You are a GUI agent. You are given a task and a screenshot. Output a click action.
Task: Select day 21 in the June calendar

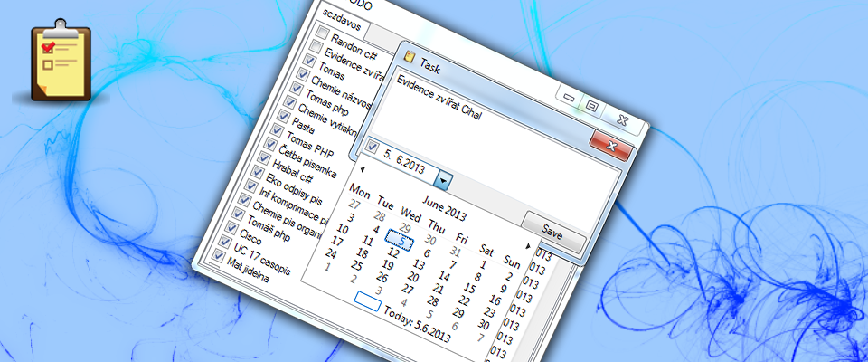(438, 289)
